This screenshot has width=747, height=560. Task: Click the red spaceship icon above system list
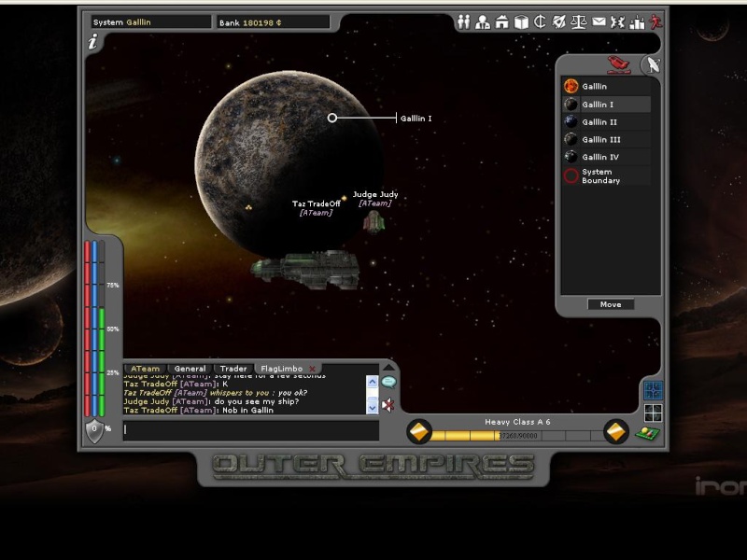(619, 64)
